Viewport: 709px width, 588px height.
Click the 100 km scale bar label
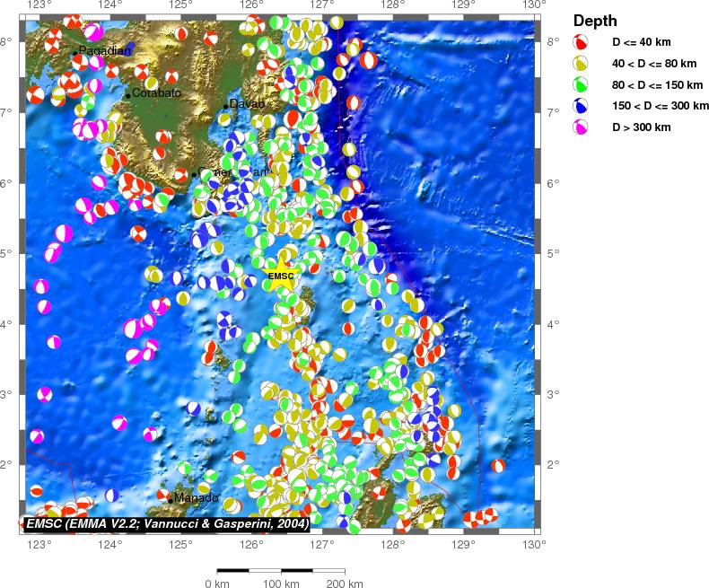[280, 584]
